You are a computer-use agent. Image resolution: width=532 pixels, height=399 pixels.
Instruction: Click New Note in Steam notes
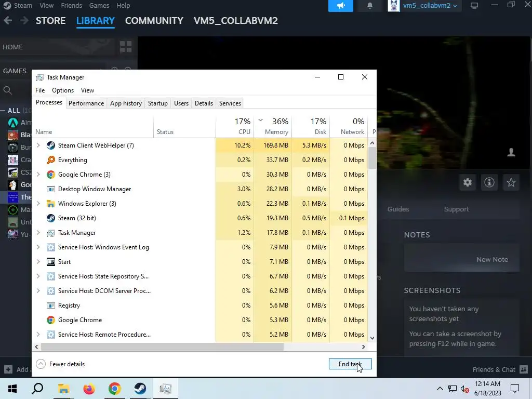[x=492, y=260]
